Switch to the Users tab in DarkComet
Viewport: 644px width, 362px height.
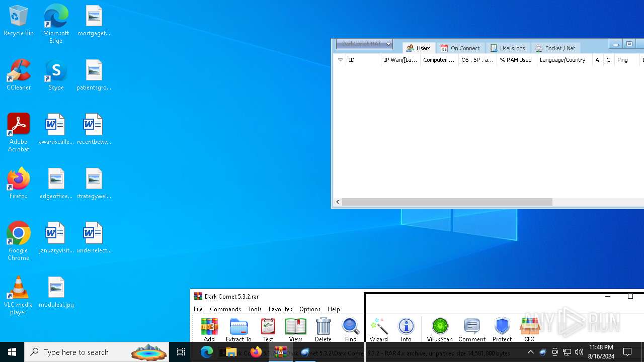tap(419, 48)
